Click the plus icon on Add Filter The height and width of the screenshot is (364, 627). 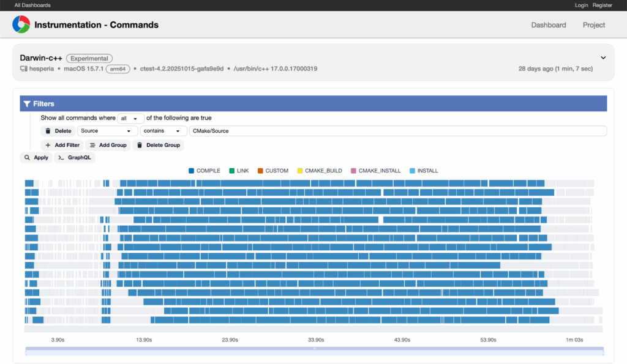click(x=48, y=146)
